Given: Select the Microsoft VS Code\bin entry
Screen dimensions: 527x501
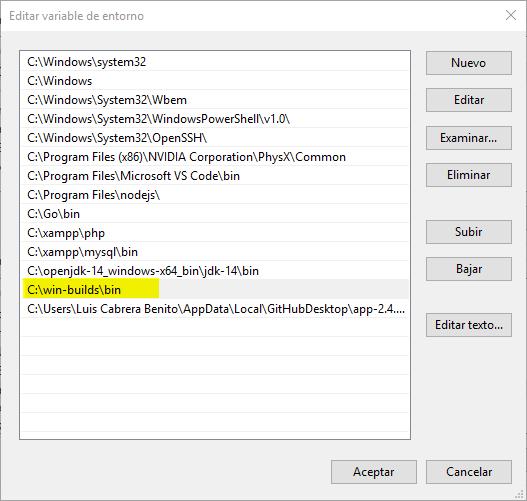Looking at the screenshot, I should tap(215, 176).
